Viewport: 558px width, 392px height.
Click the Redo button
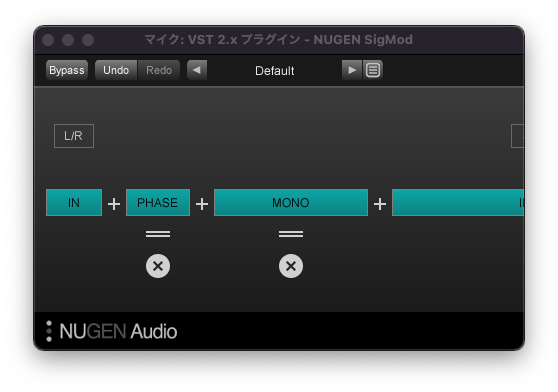tap(159, 70)
